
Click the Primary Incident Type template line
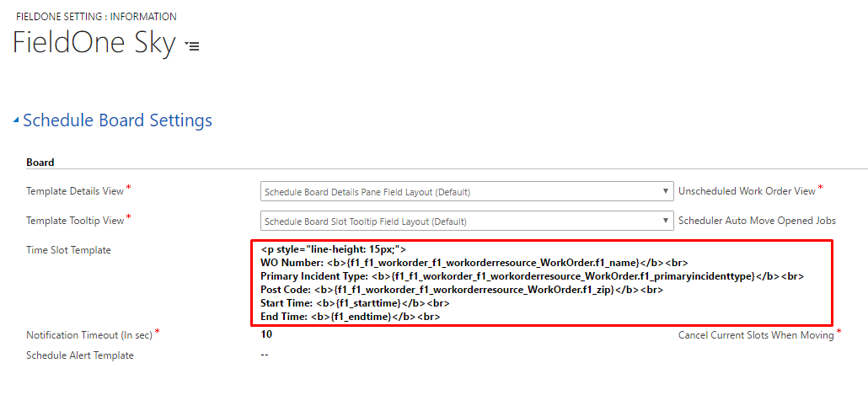(532, 276)
